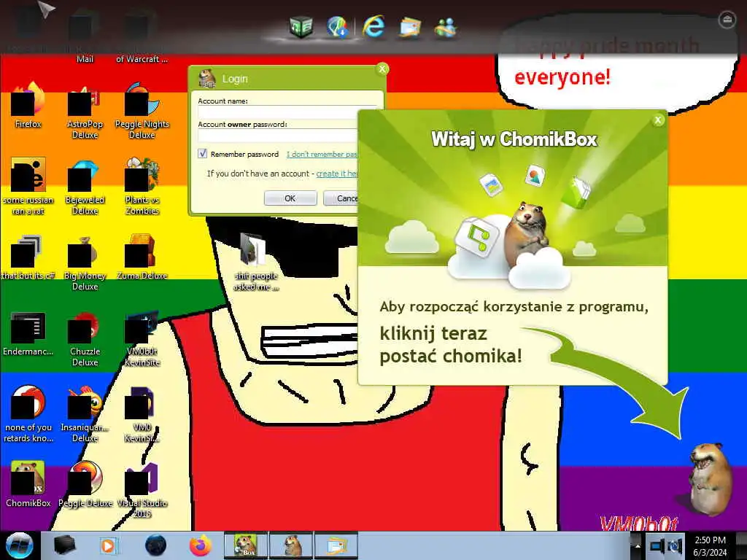Open the AstroPop Deluxe desktop icon
The height and width of the screenshot is (560, 747).
85,112
